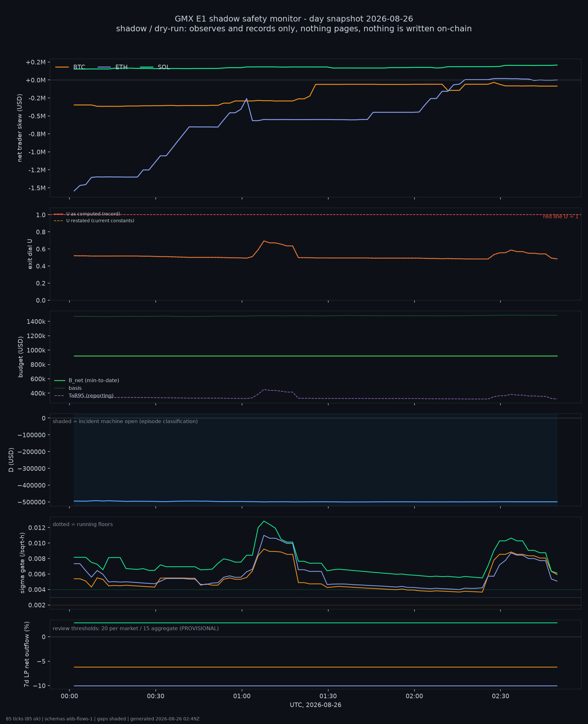Viewport: 588px width, 724px height.
Task: Click the '1400k' budget tick label
Action: click(36, 322)
